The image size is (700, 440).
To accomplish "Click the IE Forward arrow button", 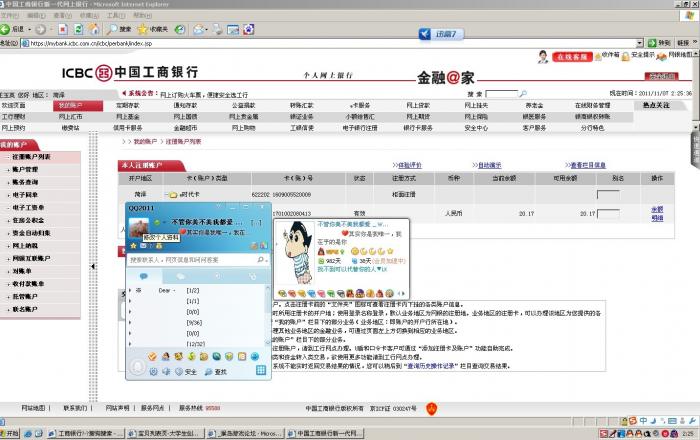I will (40, 29).
